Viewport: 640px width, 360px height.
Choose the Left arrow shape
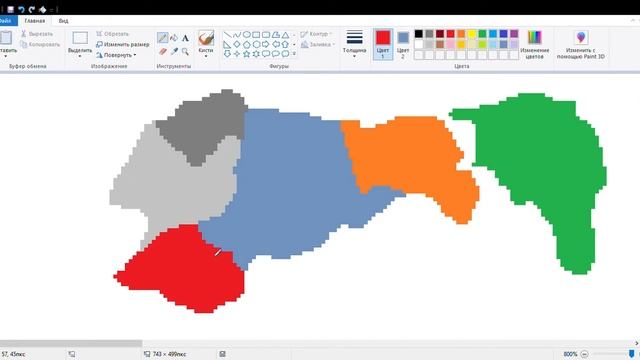(x=276, y=44)
